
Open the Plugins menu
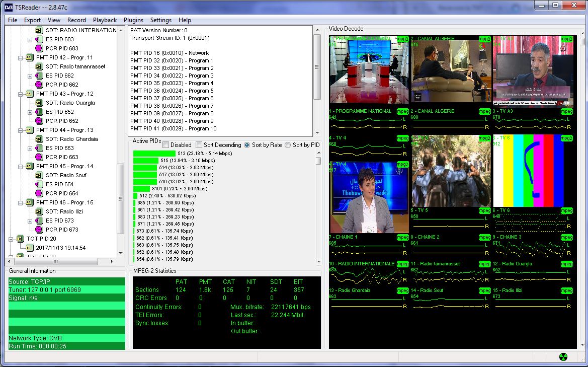(x=133, y=20)
